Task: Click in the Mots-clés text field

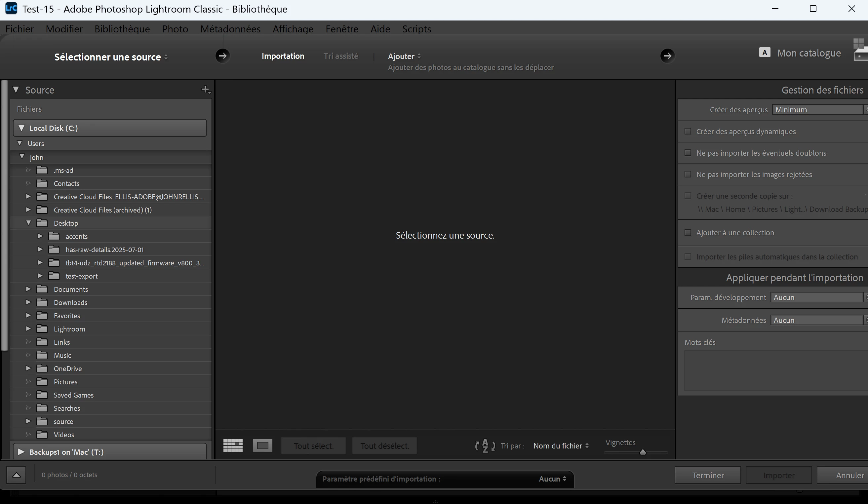Action: 775,370
